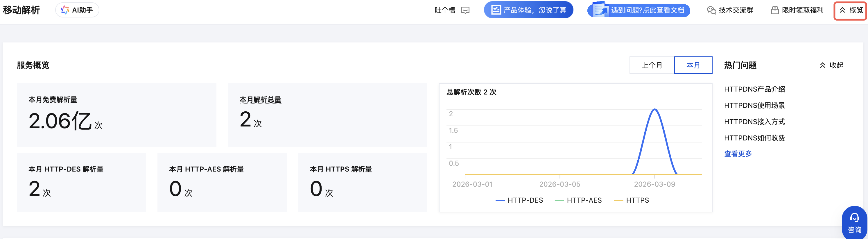Open the HTTPDNS接入方式 link
Viewport: 868px width, 239px height.
754,122
